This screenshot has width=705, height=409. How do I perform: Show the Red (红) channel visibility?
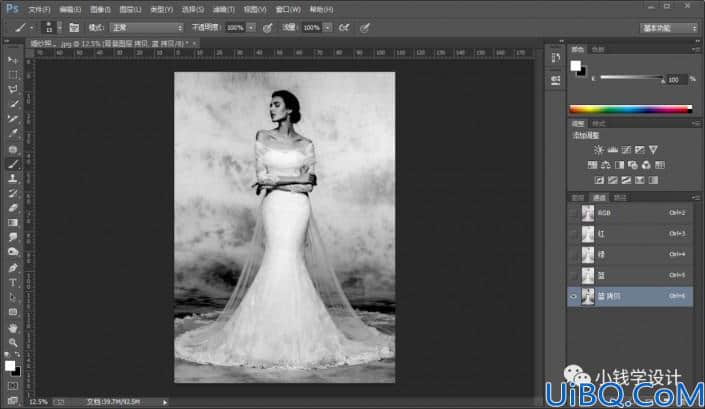[x=573, y=234]
